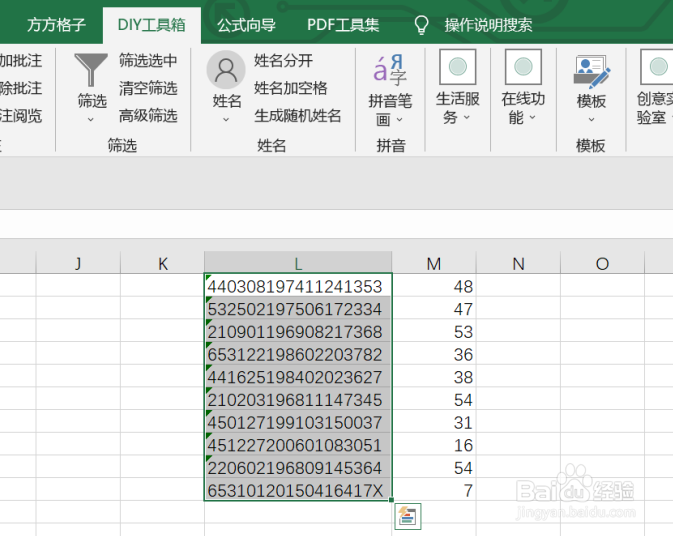Screen dimensions: 673x536
Task: Select the DIY工具箱 tab
Action: pos(152,25)
